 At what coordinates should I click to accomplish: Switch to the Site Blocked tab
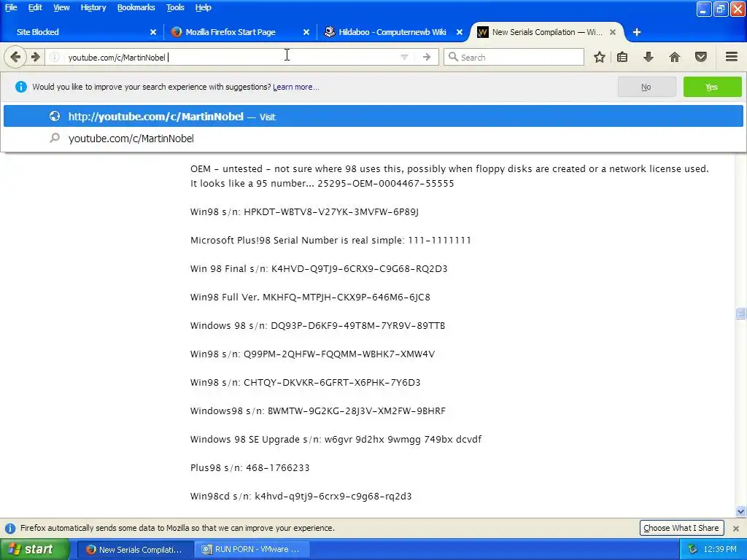(x=81, y=32)
